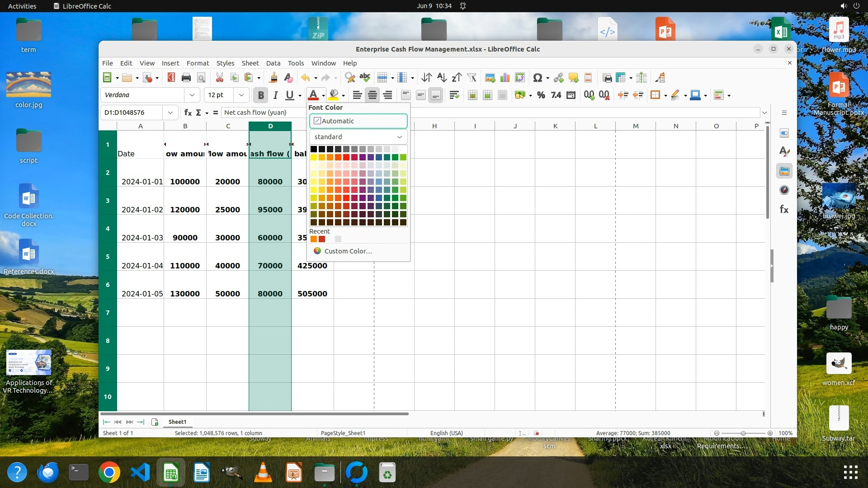The width and height of the screenshot is (868, 488).
Task: Click the Clone Formatting paintbrush icon
Action: (273, 78)
